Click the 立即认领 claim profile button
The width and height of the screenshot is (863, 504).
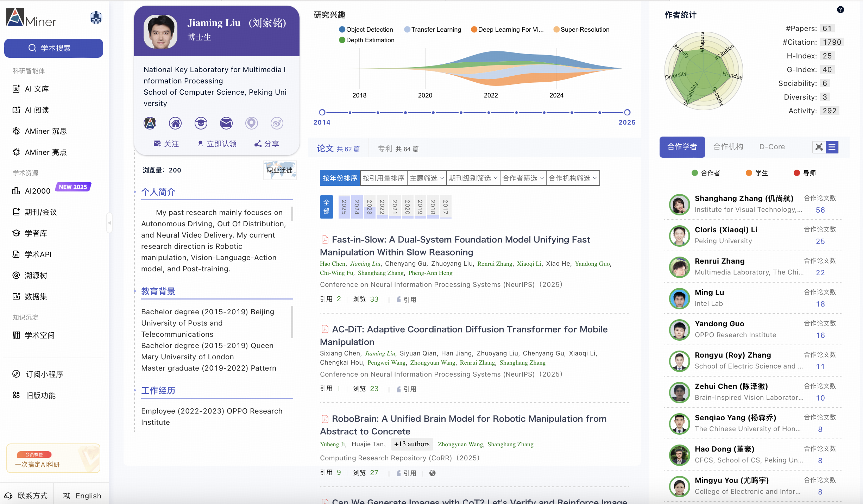pos(217,144)
